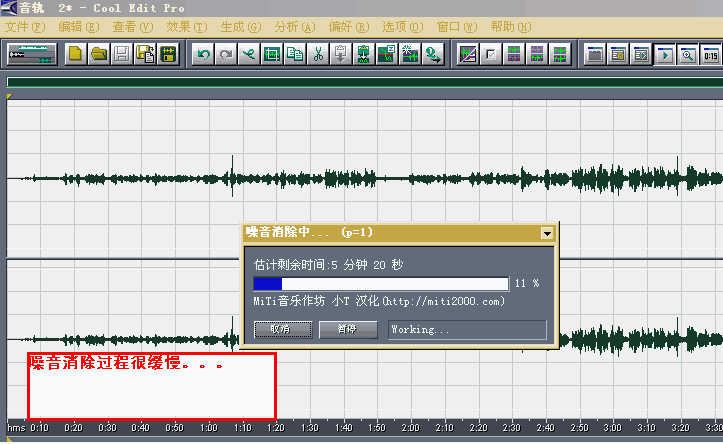Click the green-arrows floppy save icon
Screen dimensions: 723x444
click(x=168, y=54)
